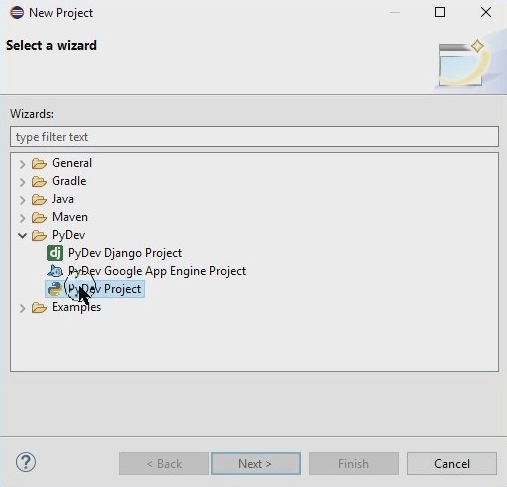Click the General folder icon

[x=39, y=163]
